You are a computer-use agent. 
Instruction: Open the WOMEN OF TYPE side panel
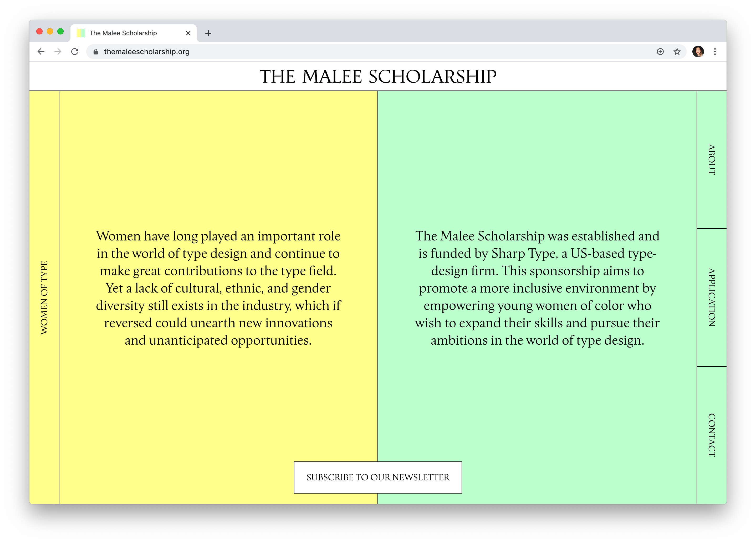click(x=44, y=297)
